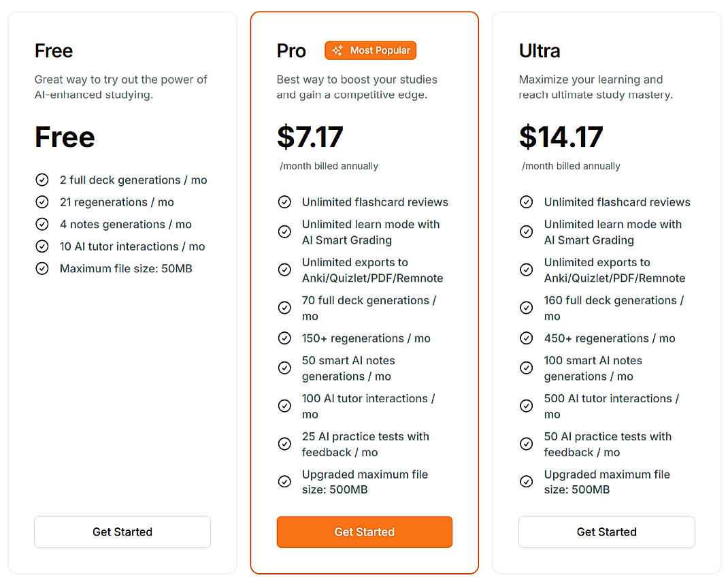
Task: Click the checkmark beside 70 full deck generations
Action: pyautogui.click(x=284, y=308)
